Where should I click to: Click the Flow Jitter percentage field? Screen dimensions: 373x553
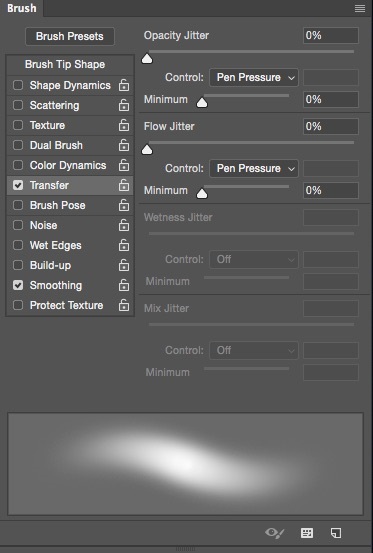click(x=331, y=126)
